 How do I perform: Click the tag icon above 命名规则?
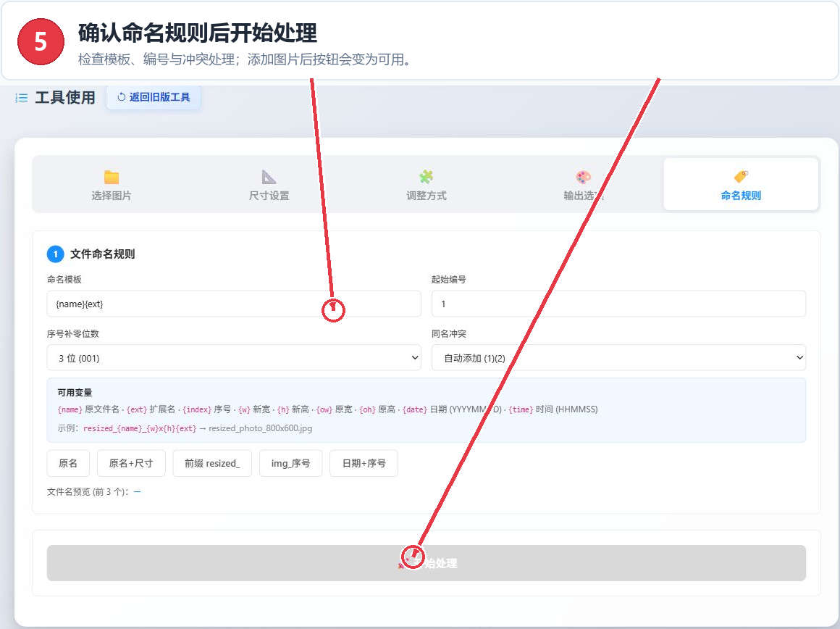click(741, 176)
